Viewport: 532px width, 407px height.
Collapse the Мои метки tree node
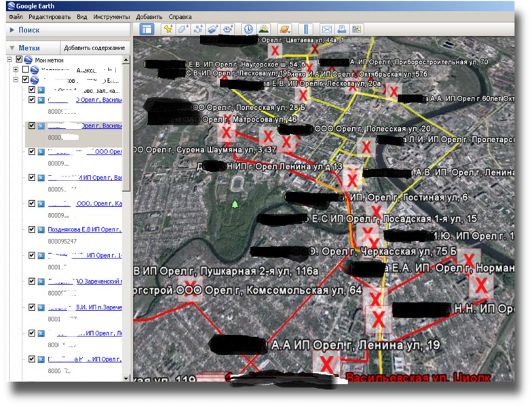pos(9,60)
